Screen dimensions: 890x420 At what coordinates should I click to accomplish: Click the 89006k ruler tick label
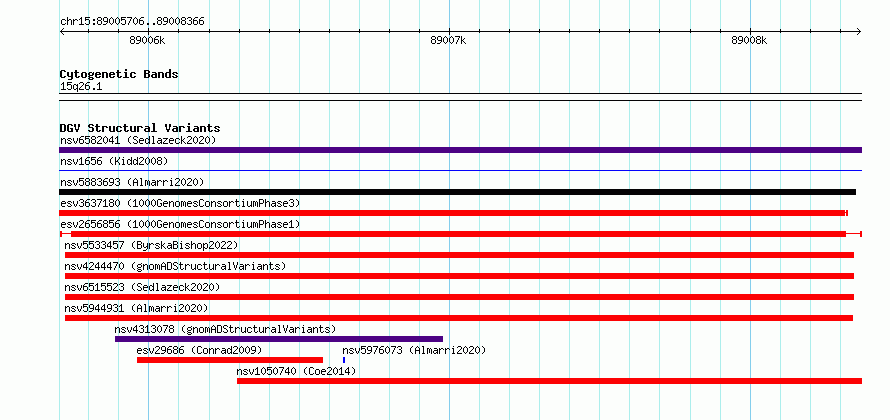click(x=147, y=40)
